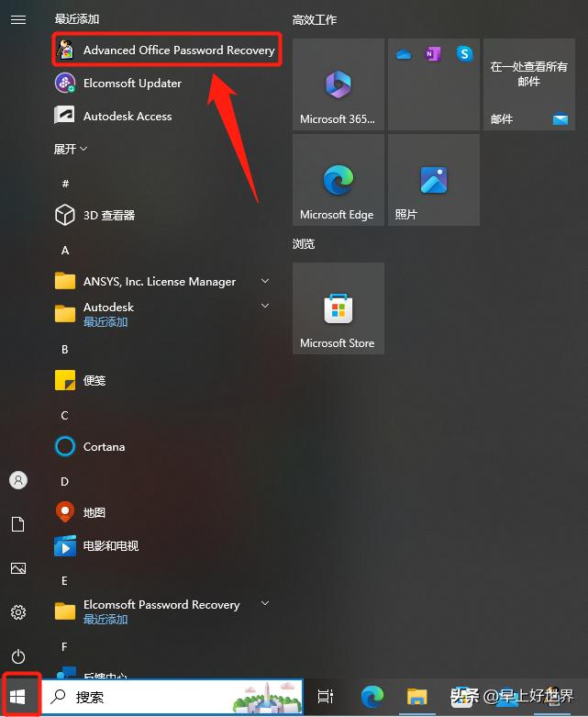The height and width of the screenshot is (717, 588).
Task: Launch Elcomsoft Updater from recently added
Action: [x=118, y=84]
